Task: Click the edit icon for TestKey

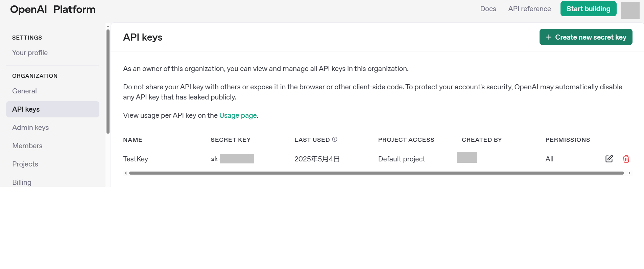Action: 609,159
